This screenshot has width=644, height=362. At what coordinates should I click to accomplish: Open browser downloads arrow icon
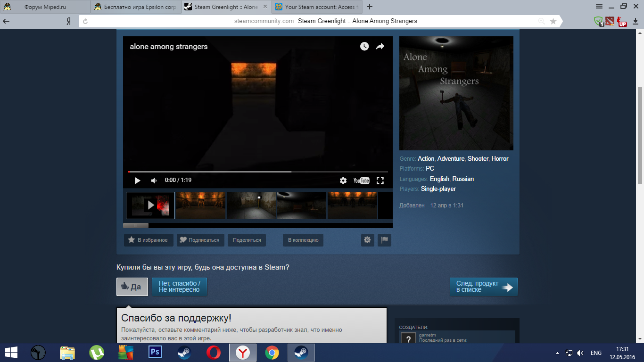(x=635, y=21)
